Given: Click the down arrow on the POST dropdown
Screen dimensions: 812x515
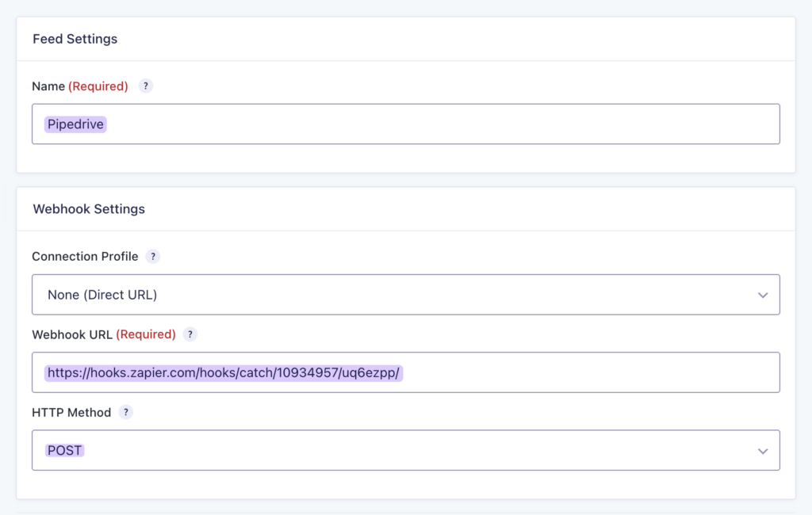Looking at the screenshot, I should (764, 450).
